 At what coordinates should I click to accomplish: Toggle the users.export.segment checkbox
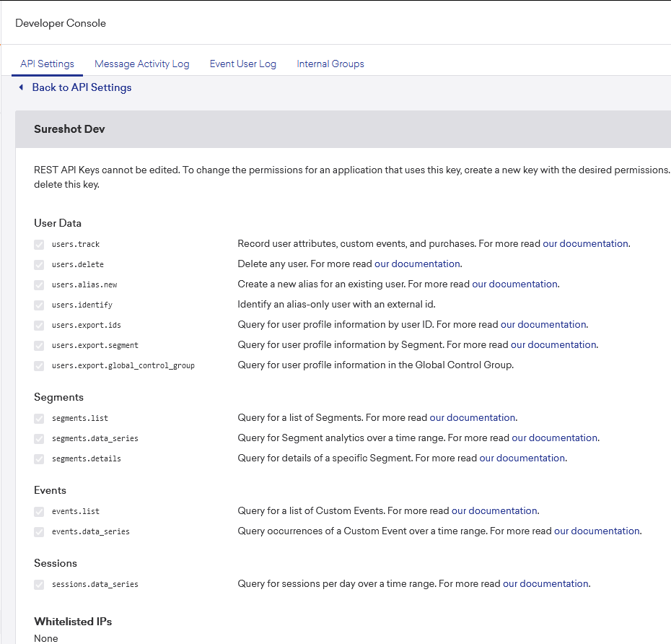point(39,346)
